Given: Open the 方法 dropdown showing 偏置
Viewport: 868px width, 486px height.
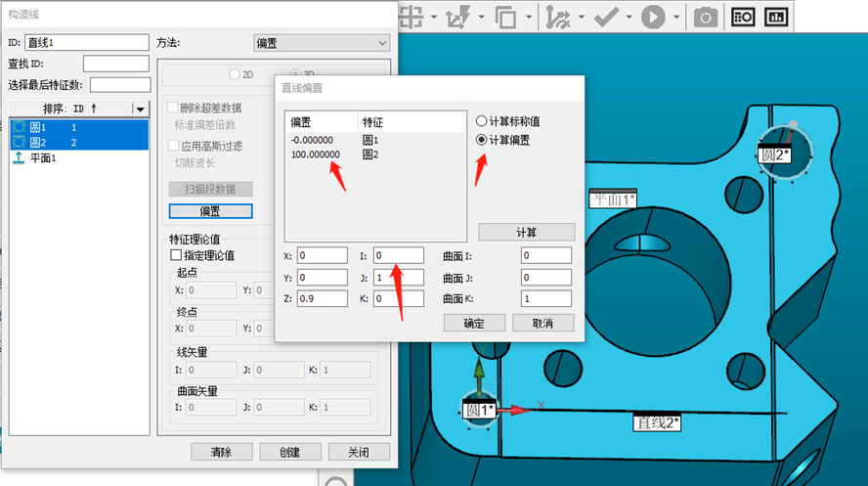Looking at the screenshot, I should tap(321, 43).
